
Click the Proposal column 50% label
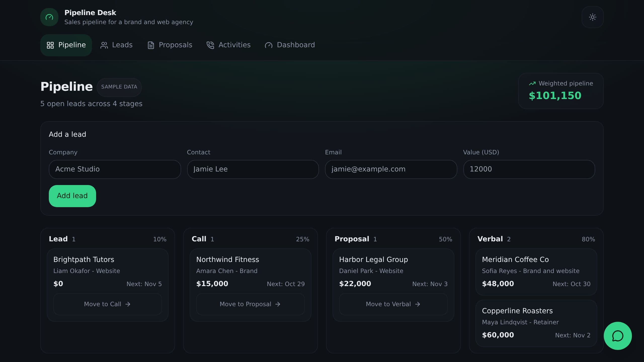click(x=445, y=239)
